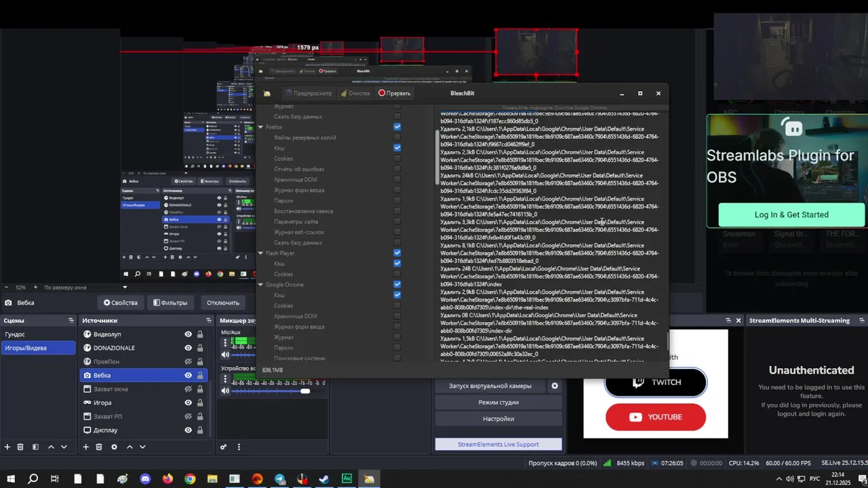Open Свойства for the Вебка source

(120, 302)
